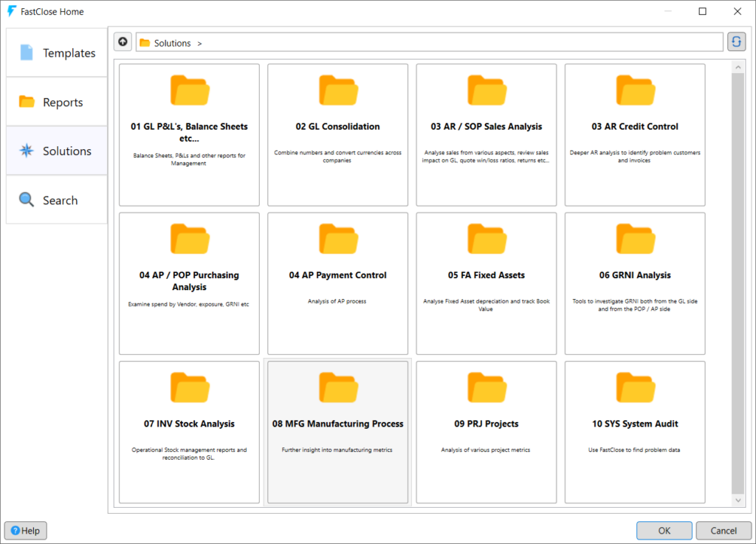Click description 'Analysis of various project metrics'

coord(486,450)
